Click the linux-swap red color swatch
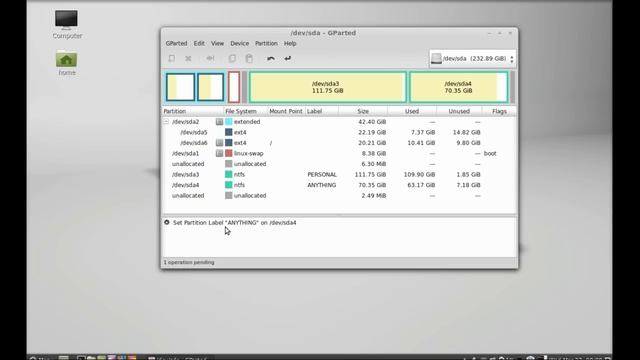This screenshot has height=360, width=640. tap(229, 153)
